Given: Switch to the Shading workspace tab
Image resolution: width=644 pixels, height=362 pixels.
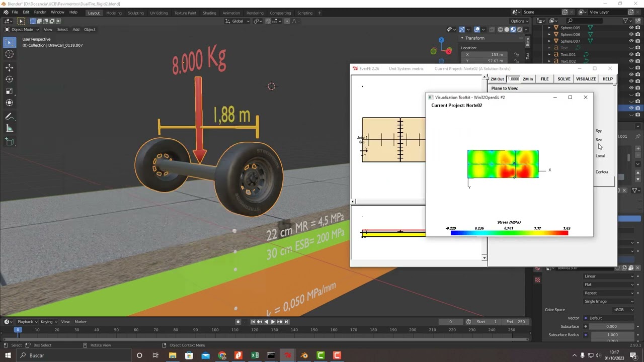Looking at the screenshot, I should point(209,13).
